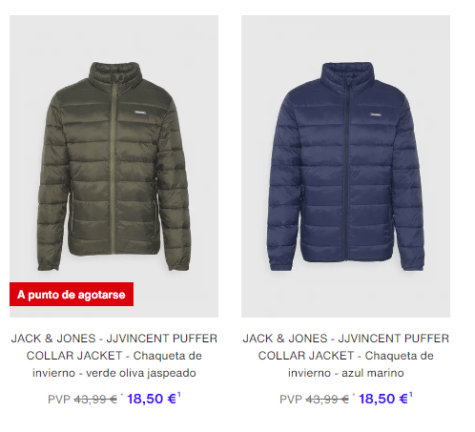Viewport: 475px width, 432px height.
Task: Click the olive jacket's crossed-out 43,99 € price
Action: [x=96, y=399]
